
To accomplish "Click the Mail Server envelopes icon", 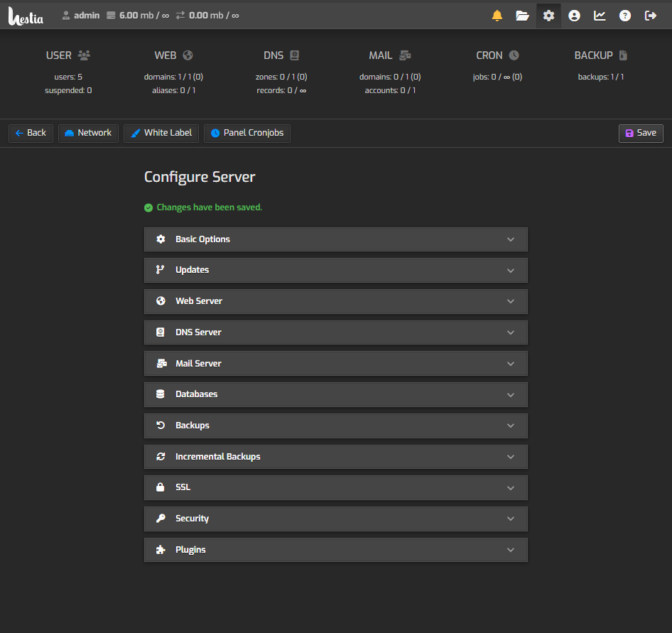I will [x=161, y=364].
